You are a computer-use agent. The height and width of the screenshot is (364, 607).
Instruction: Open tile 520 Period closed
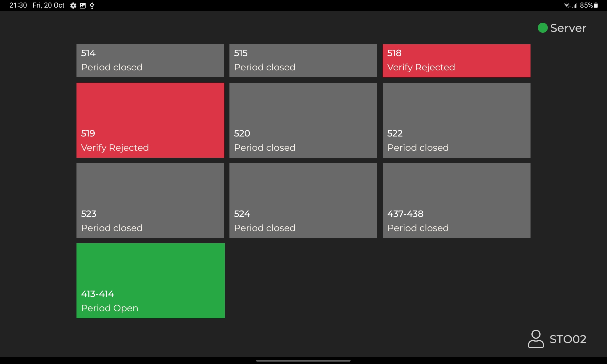(303, 120)
